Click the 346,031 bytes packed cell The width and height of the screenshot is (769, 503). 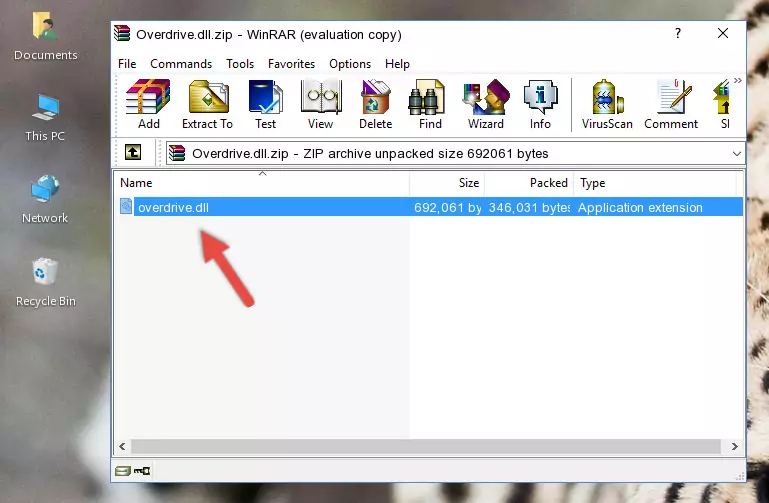[x=529, y=207]
